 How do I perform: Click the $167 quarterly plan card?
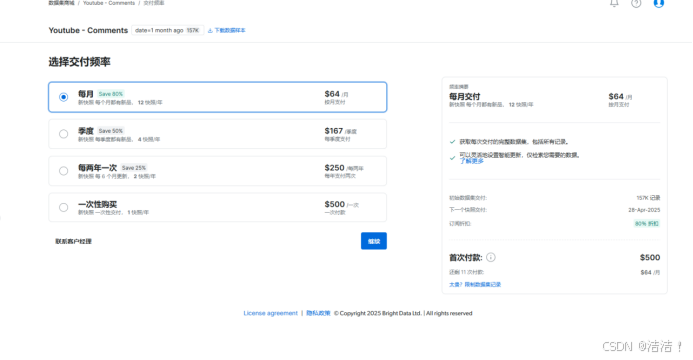click(217, 134)
